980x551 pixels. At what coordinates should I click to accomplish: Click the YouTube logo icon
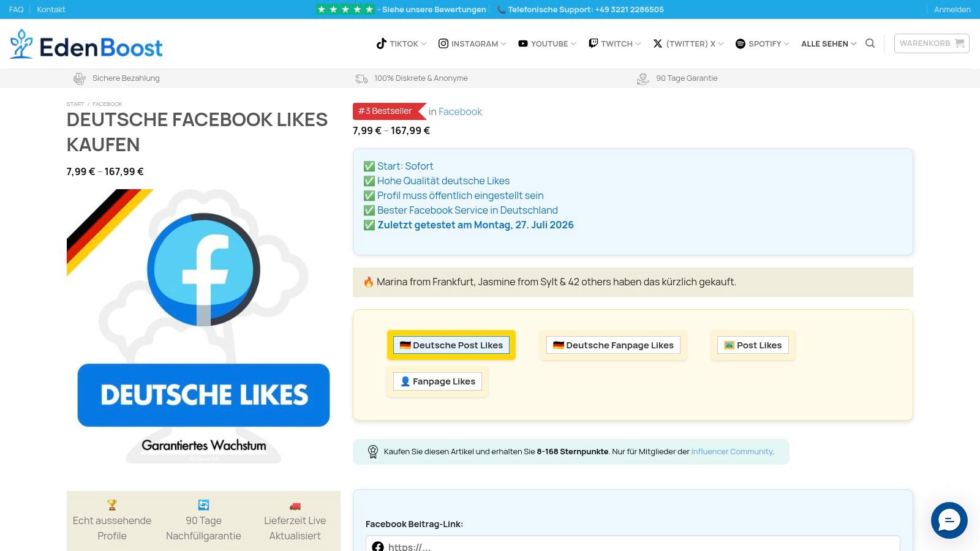click(523, 43)
